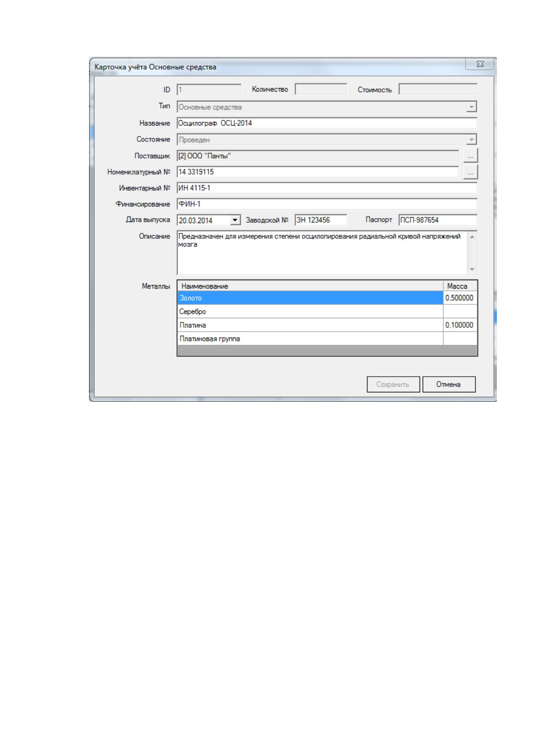Image resolution: width=535 pixels, height=756 pixels.
Task: Open supplier browse button next to ООО "Панты"
Action: (470, 156)
